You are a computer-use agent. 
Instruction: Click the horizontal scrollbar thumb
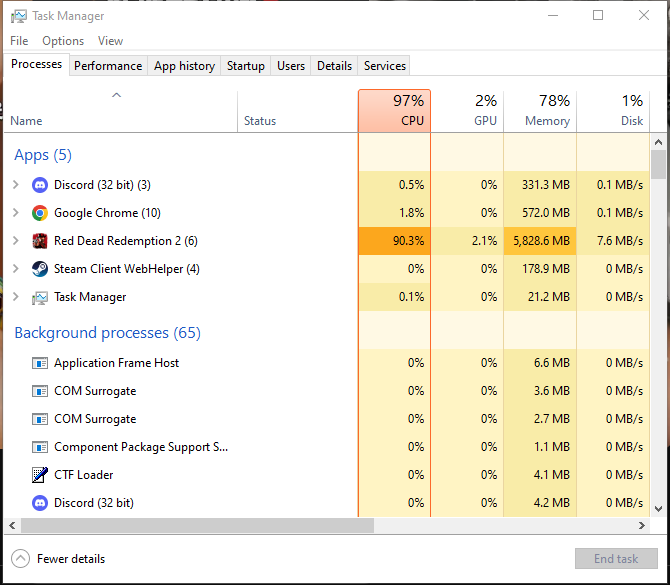click(x=197, y=526)
